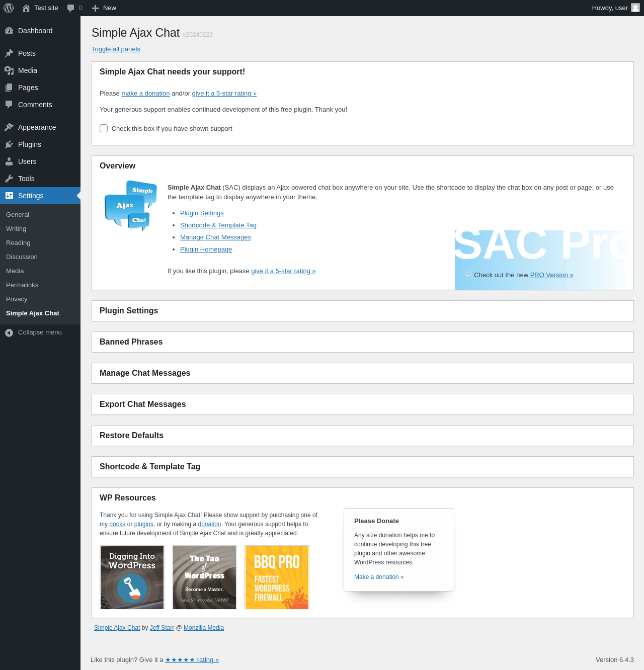
Task: Open Plugin Settings link in Overview
Action: [x=202, y=213]
